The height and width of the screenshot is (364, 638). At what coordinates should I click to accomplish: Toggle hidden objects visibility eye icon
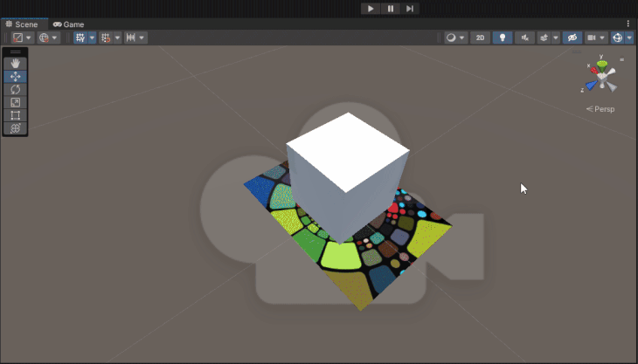pyautogui.click(x=572, y=38)
